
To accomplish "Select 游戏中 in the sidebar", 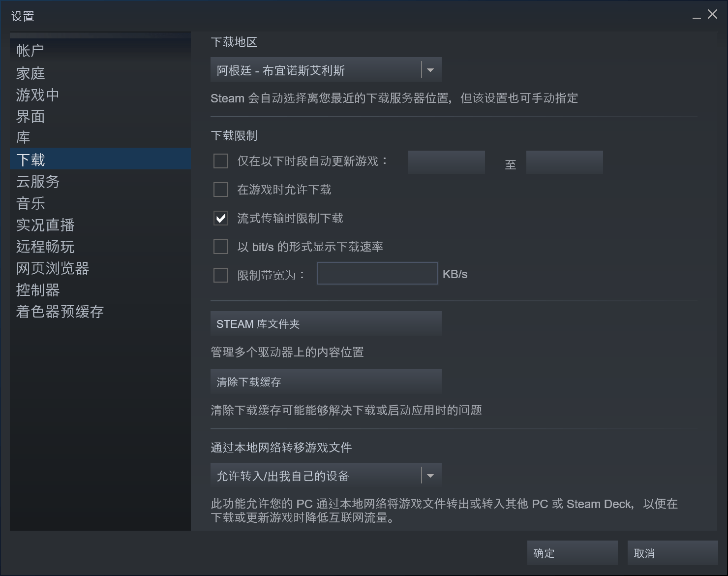I will pyautogui.click(x=100, y=95).
